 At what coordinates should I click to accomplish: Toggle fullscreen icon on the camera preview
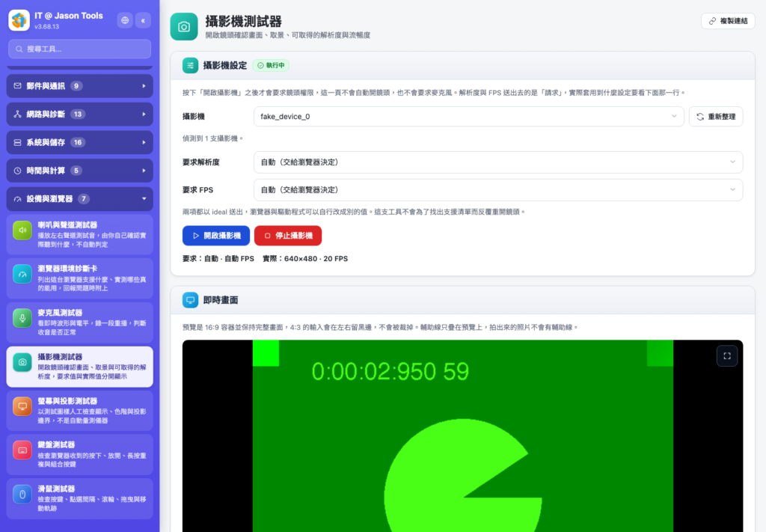pyautogui.click(x=727, y=356)
